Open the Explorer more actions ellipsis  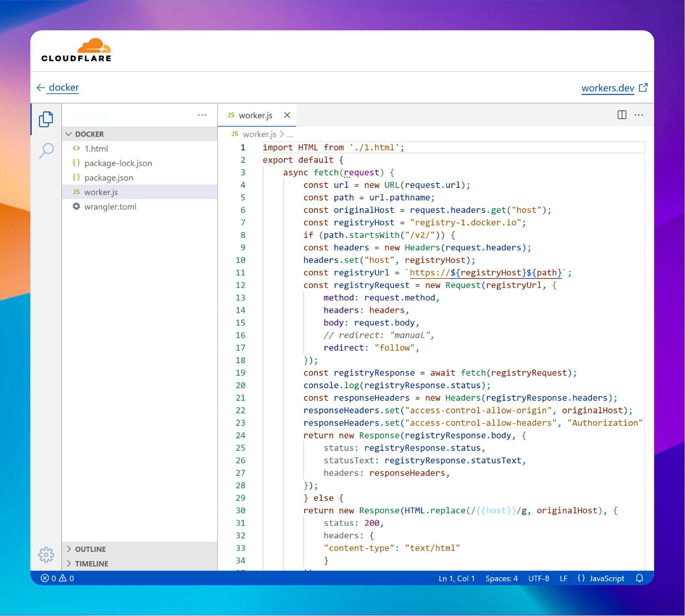[202, 115]
